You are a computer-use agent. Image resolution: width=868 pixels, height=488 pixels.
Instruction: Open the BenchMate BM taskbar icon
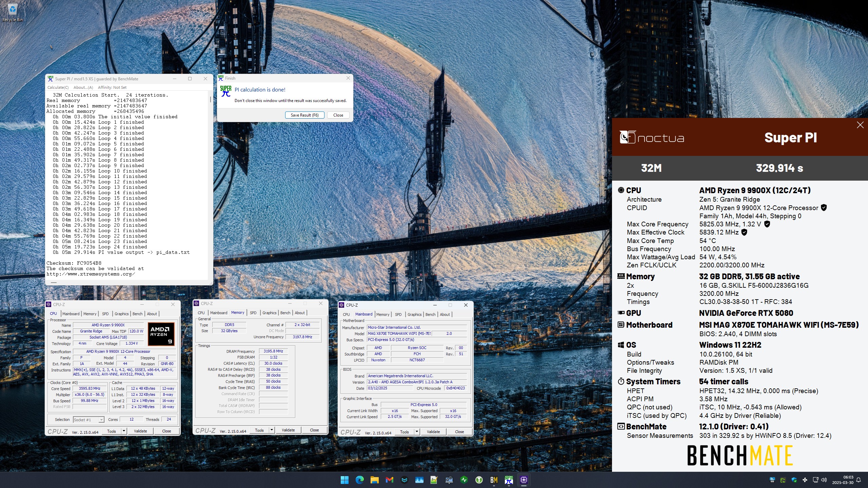[x=494, y=480]
